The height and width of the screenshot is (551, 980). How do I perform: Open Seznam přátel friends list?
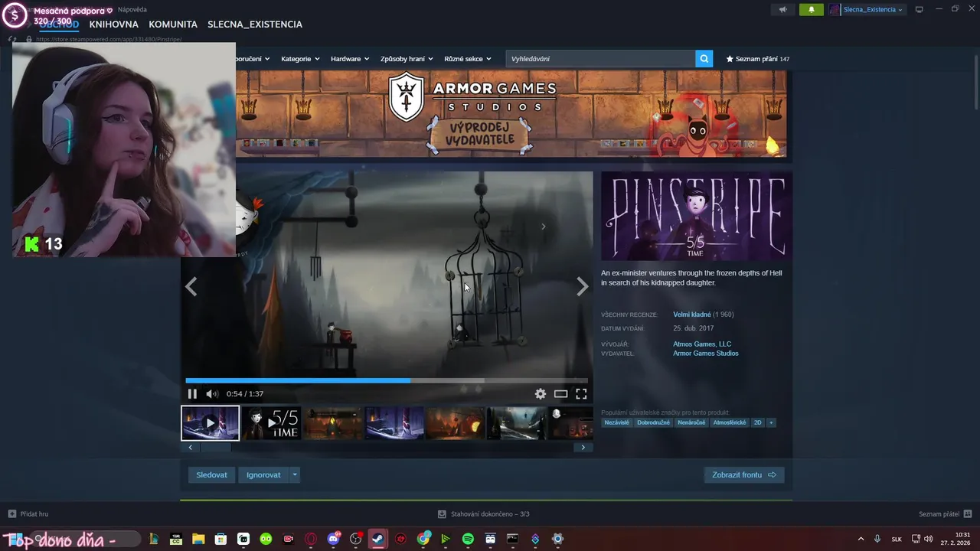(946, 514)
